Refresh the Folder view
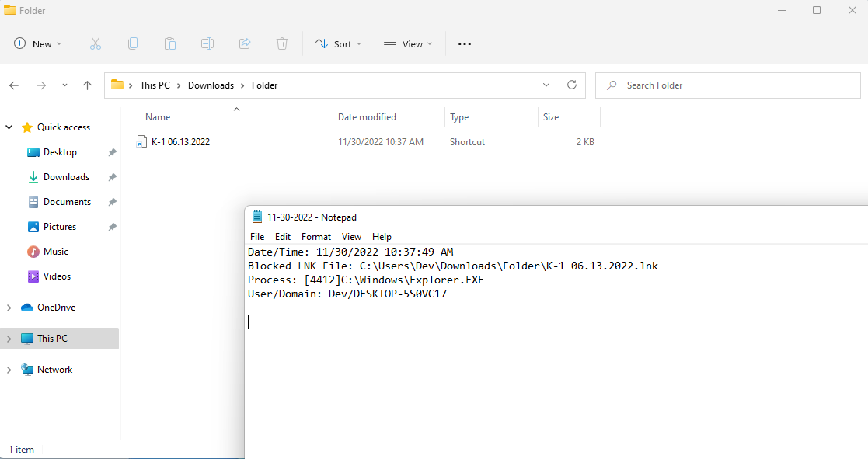868x459 pixels. pos(572,85)
